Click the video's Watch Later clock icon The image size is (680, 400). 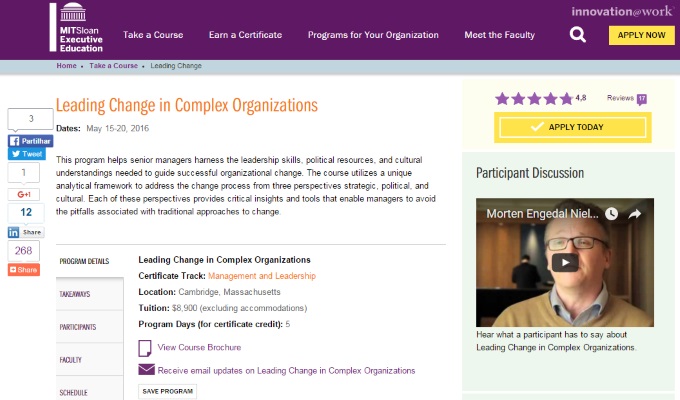click(x=612, y=214)
